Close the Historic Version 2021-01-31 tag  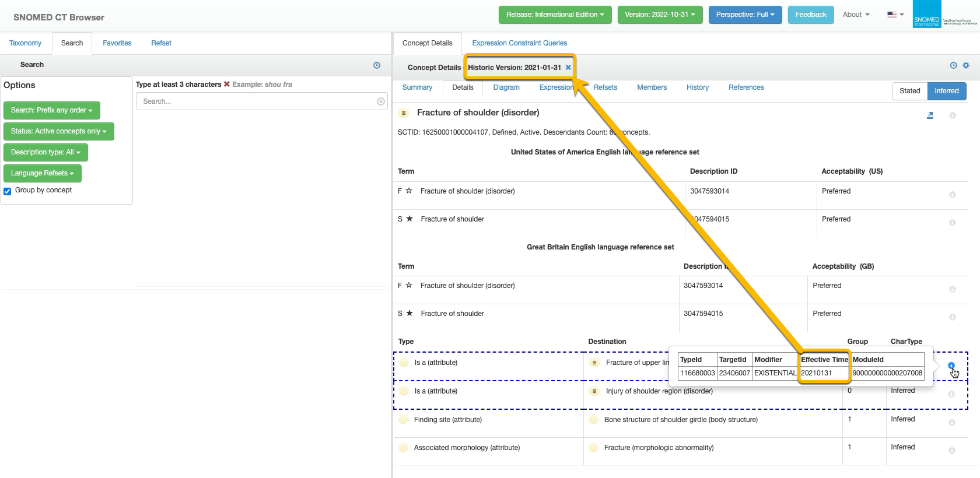[x=568, y=67]
